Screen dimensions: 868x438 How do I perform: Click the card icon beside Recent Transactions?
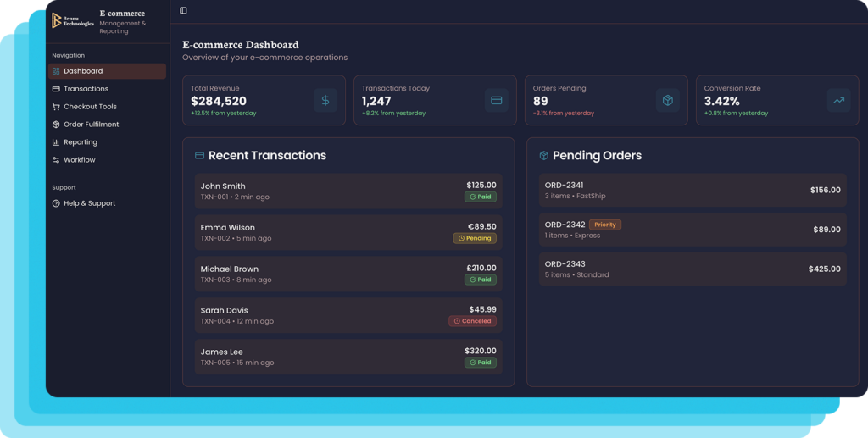tap(199, 156)
